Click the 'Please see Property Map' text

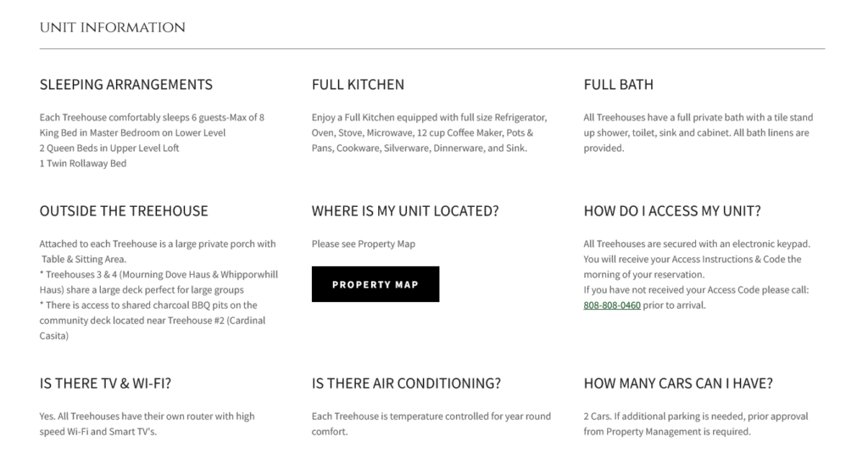click(363, 243)
